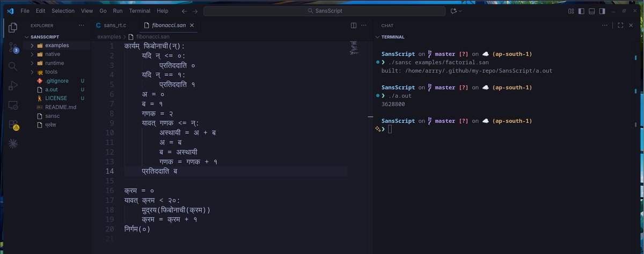Click terminal output 3628800

(x=393, y=104)
